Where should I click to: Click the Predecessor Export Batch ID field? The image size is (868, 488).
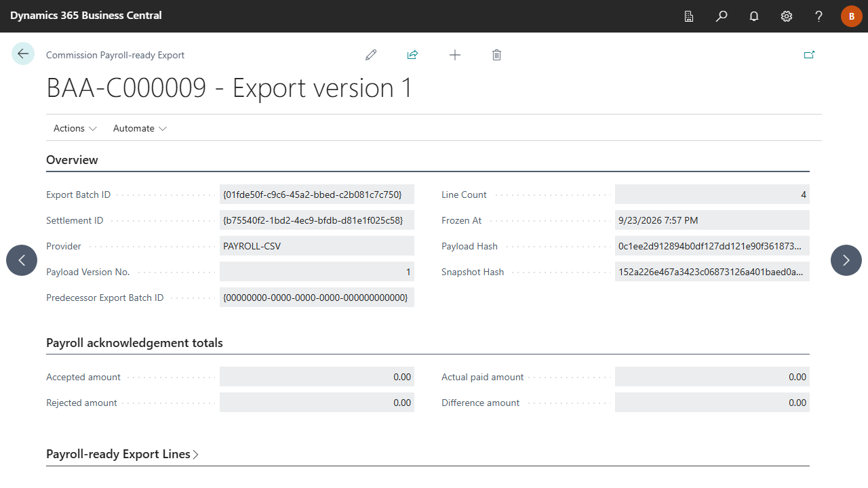317,298
